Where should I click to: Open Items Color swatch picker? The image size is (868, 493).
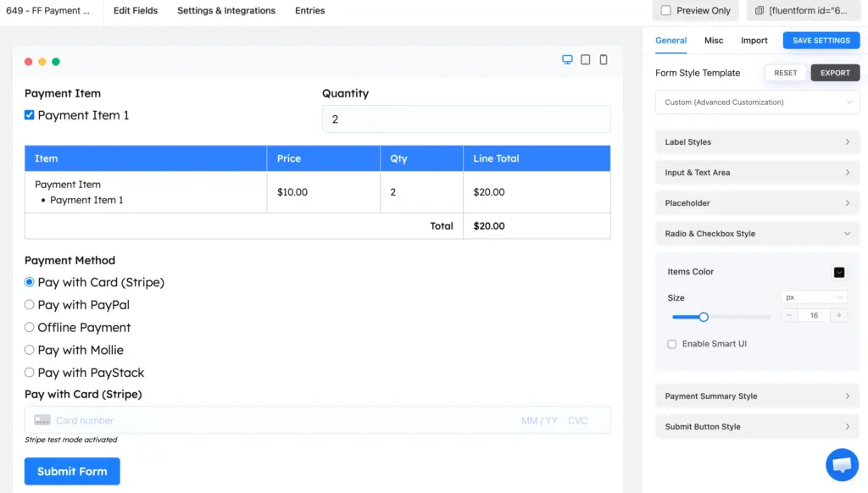tap(839, 272)
